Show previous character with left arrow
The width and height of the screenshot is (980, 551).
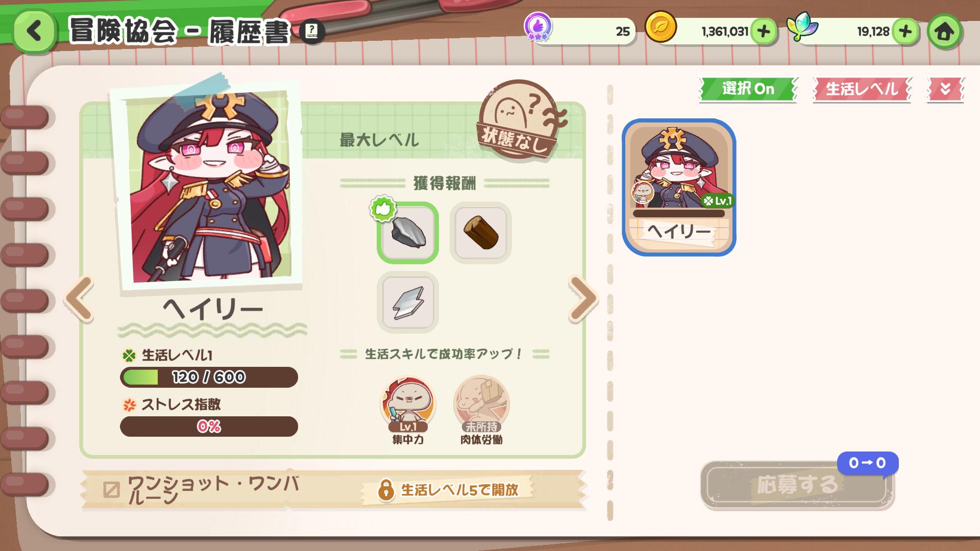point(79,299)
